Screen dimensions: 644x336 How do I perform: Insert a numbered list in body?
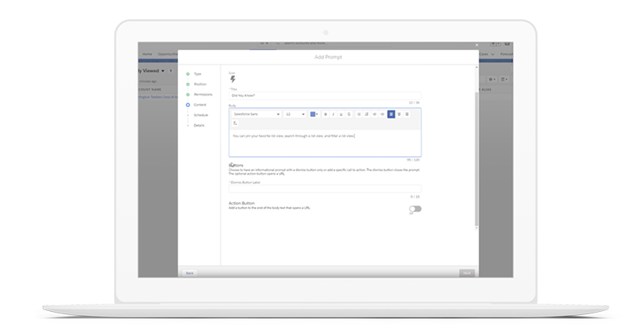pyautogui.click(x=367, y=114)
